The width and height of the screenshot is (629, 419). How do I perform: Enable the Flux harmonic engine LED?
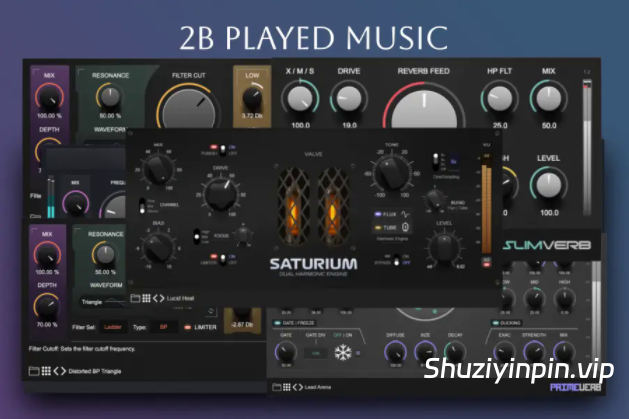click(377, 214)
